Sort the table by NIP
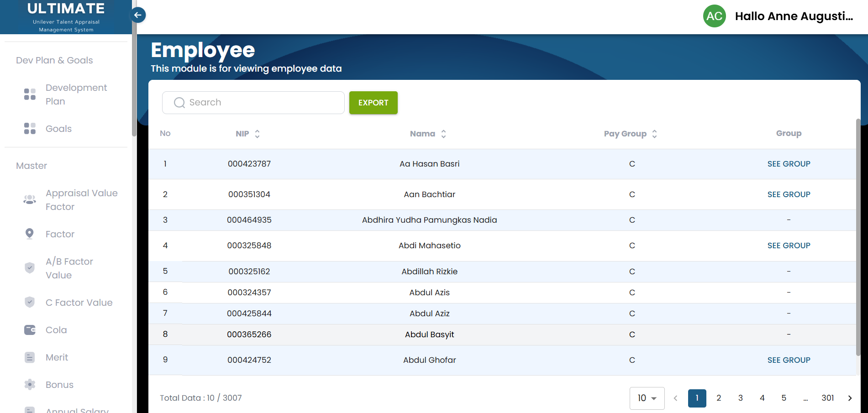This screenshot has width=868, height=413. point(257,134)
